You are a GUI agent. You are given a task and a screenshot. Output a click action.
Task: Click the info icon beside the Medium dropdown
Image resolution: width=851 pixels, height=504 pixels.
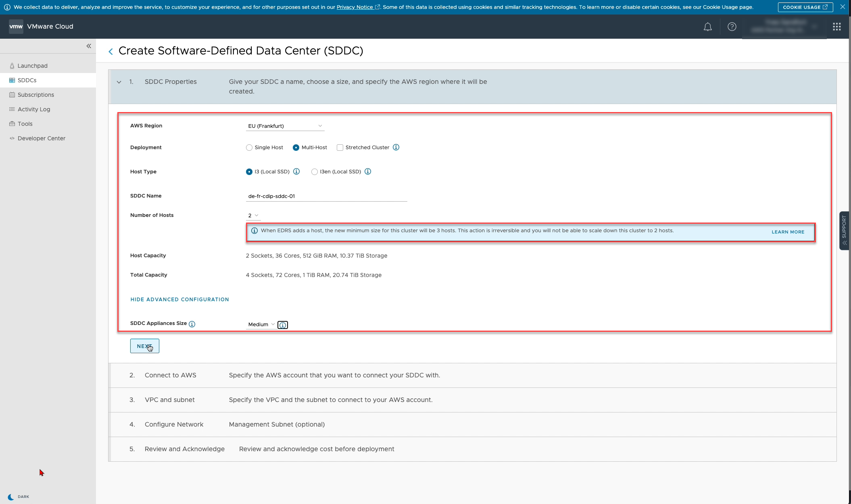pos(283,325)
